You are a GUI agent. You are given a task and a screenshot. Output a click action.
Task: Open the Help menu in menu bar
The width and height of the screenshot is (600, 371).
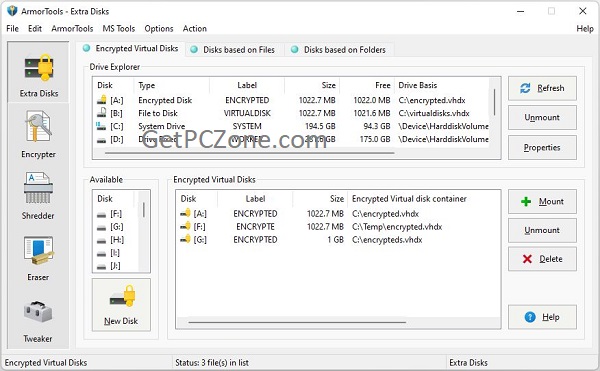pyautogui.click(x=585, y=28)
